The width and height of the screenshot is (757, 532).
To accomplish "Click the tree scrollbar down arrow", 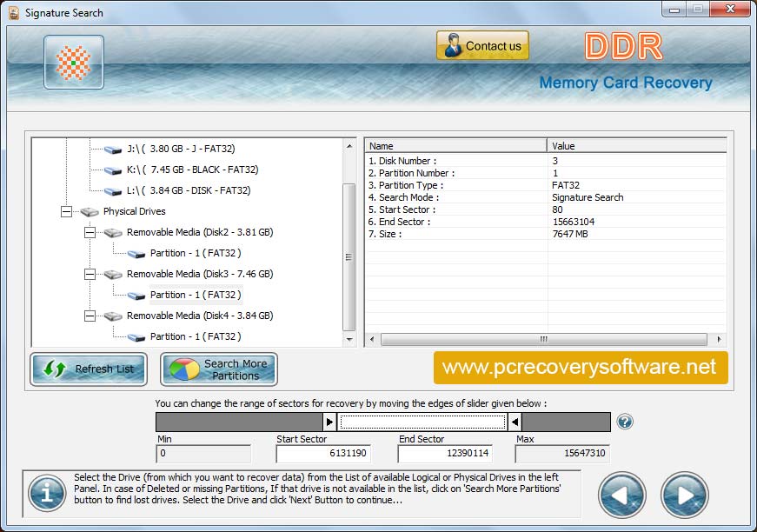I will [x=349, y=340].
